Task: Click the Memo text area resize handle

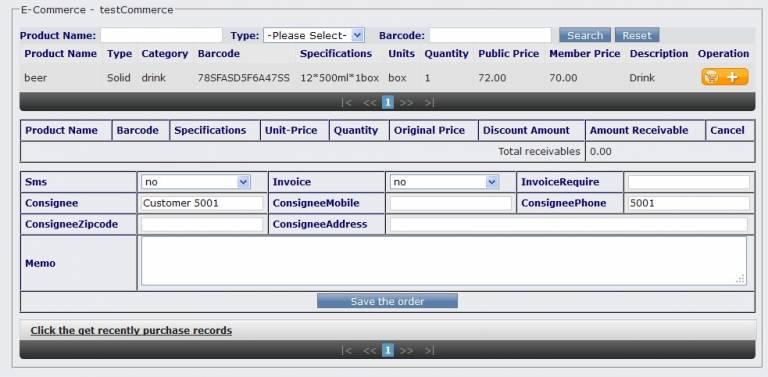Action: coord(741,279)
